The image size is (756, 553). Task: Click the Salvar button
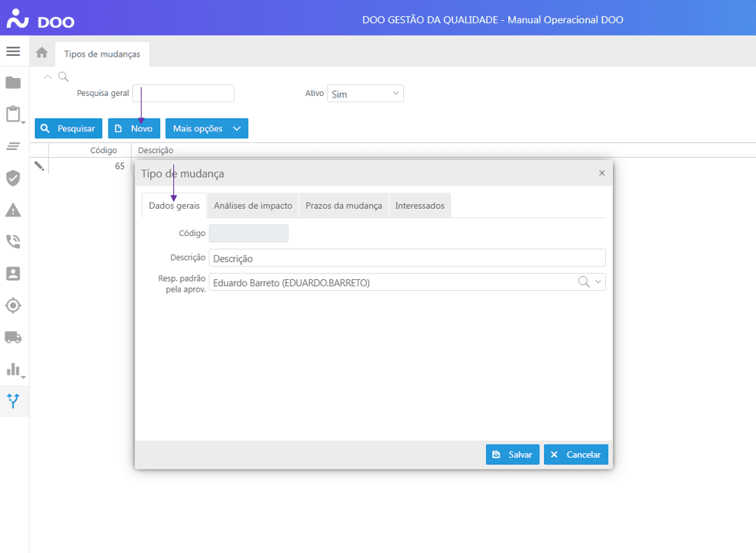coord(512,455)
